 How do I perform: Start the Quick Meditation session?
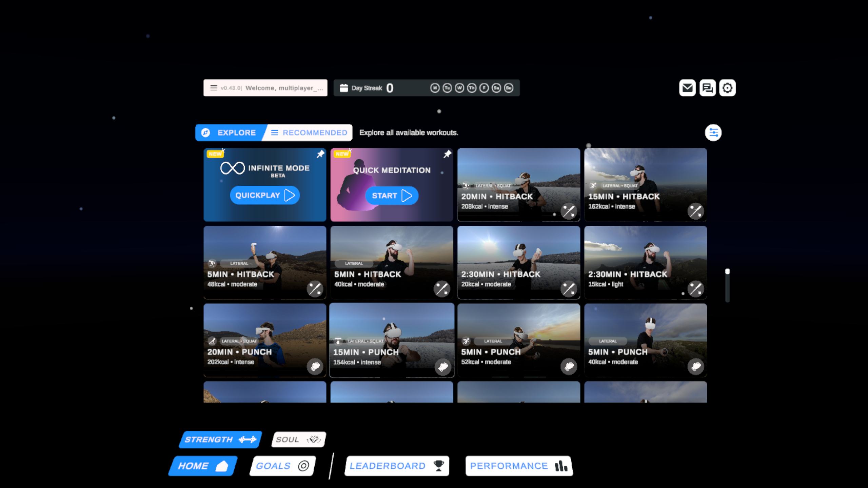pos(392,196)
